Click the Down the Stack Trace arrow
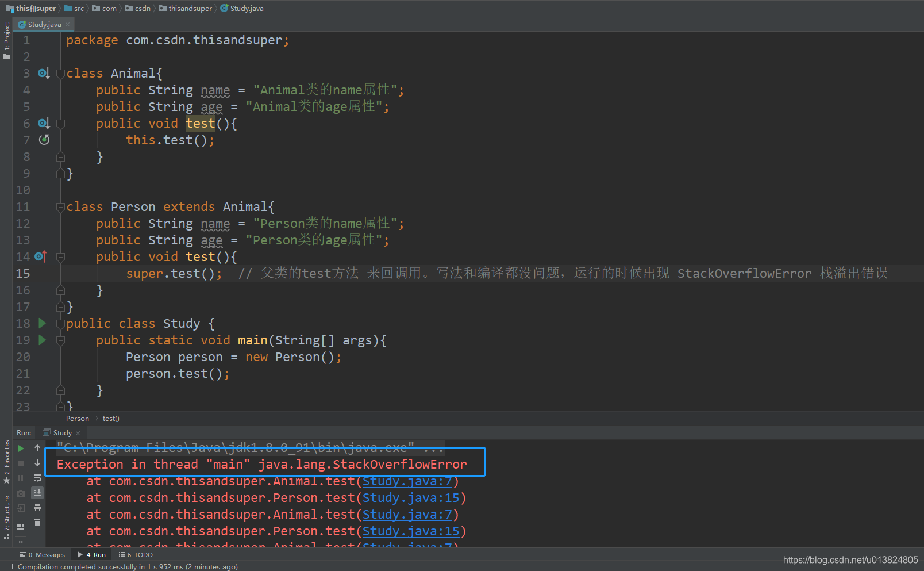Screen dimensions: 924x571 37,463
